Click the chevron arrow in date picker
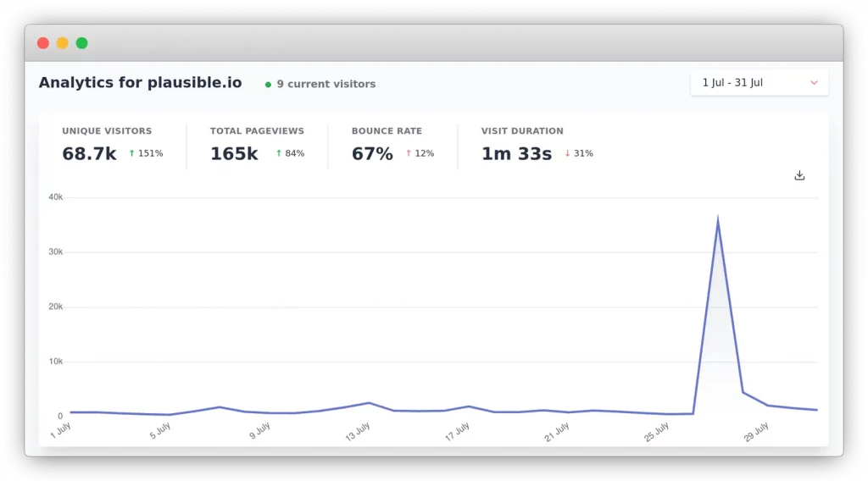868x481 pixels. click(814, 83)
